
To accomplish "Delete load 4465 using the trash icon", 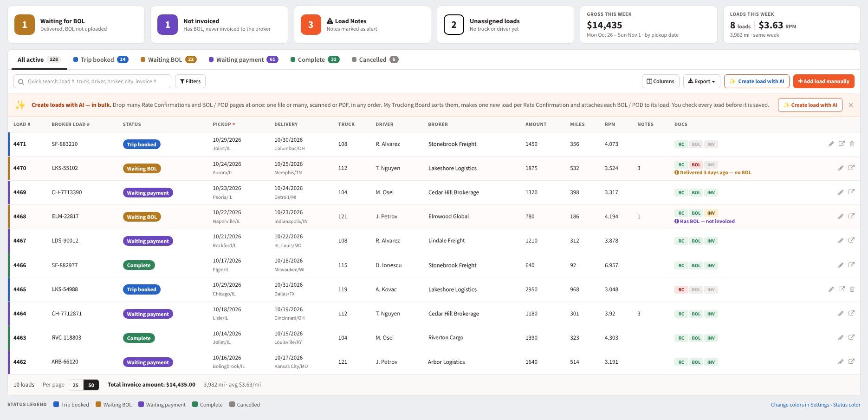I will 852,289.
